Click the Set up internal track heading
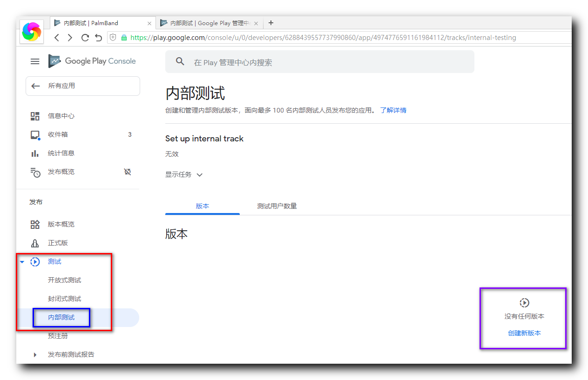 204,139
